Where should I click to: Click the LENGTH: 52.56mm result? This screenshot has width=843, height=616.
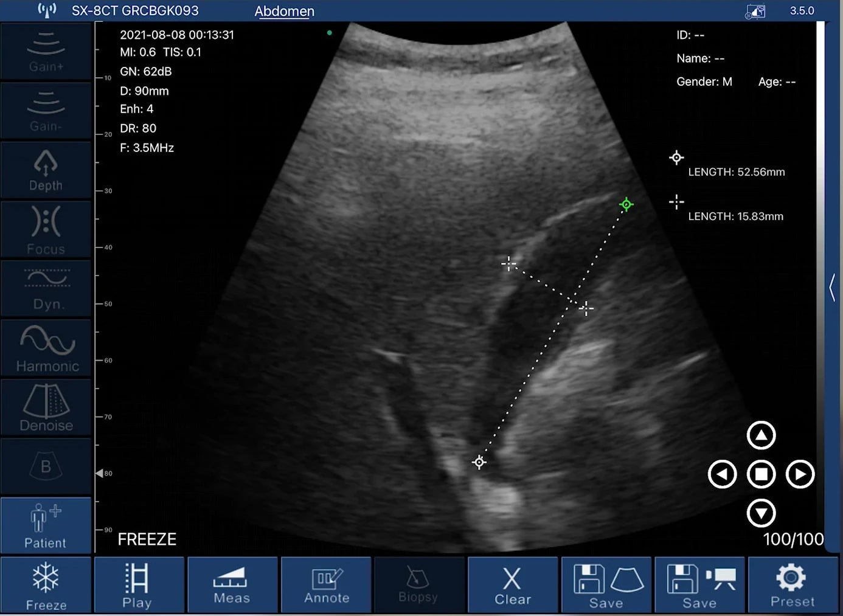click(x=736, y=172)
